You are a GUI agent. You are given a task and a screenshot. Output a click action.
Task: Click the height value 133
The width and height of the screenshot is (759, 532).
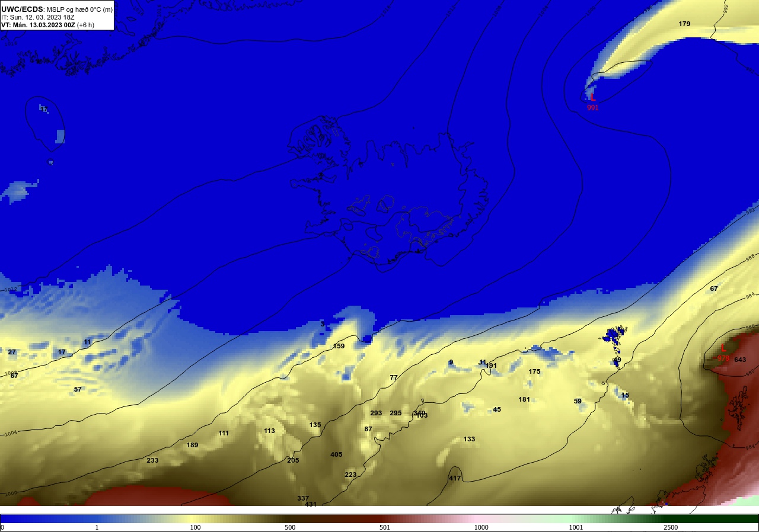[x=469, y=439]
